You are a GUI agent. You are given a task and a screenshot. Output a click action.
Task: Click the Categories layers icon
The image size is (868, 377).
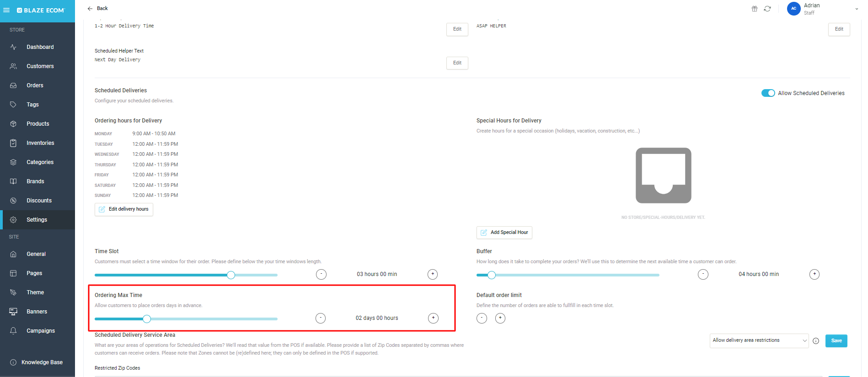coord(13,162)
